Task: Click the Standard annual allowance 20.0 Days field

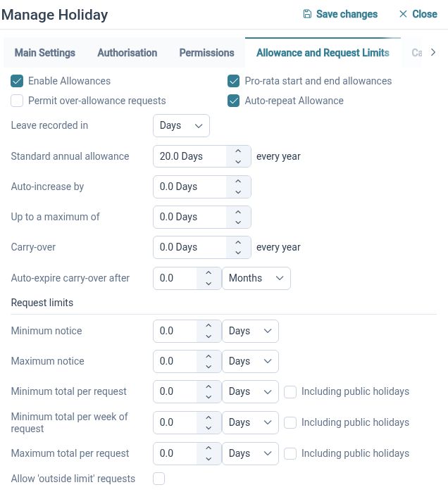Action: point(189,156)
